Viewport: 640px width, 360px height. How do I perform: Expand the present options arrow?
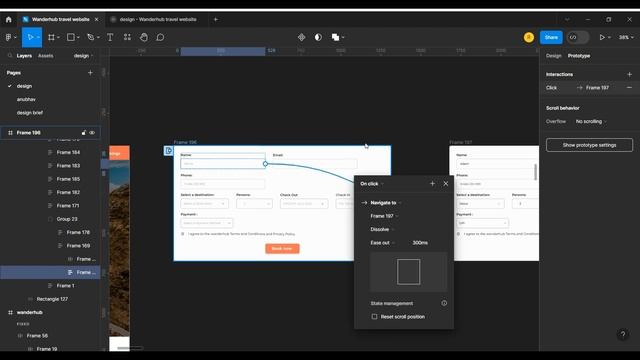click(609, 37)
